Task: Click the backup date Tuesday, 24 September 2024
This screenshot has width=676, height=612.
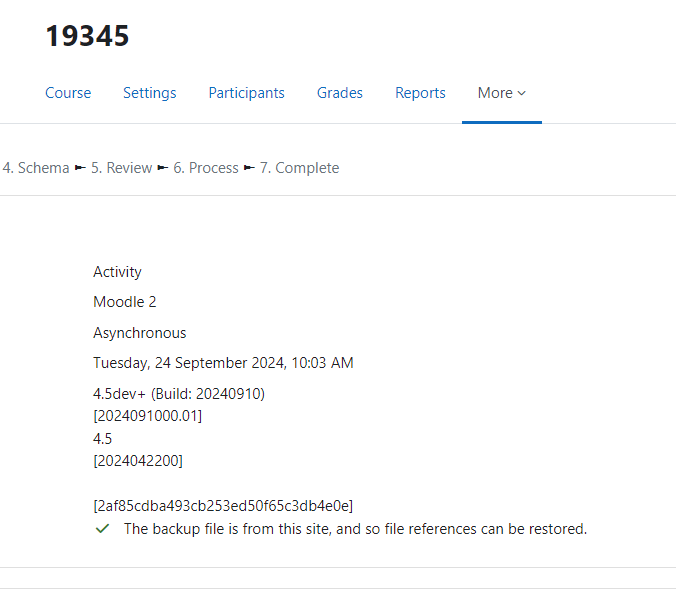Action: pos(223,363)
